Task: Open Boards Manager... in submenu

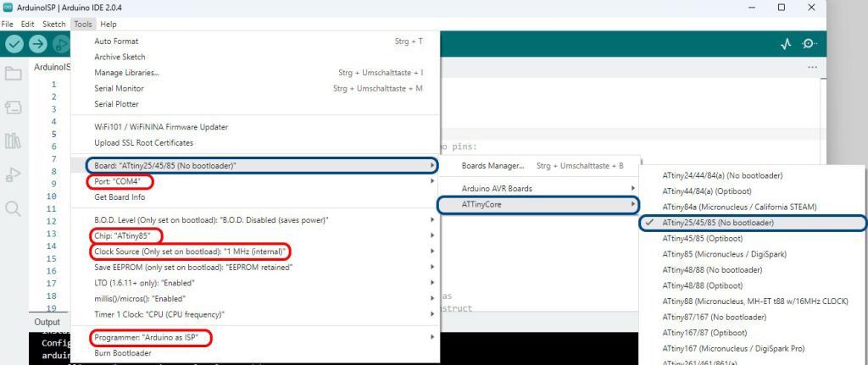Action: click(x=540, y=165)
